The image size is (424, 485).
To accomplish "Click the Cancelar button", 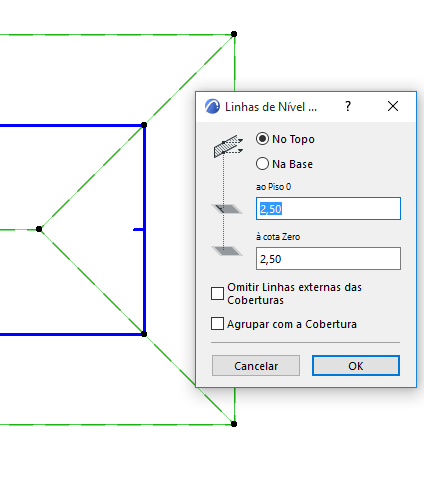I will pyautogui.click(x=256, y=366).
